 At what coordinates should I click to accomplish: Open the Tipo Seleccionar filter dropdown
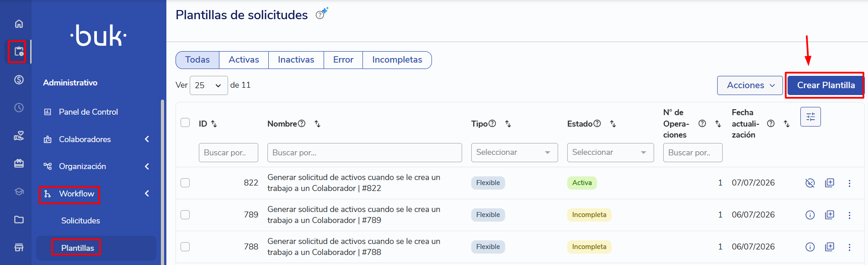pyautogui.click(x=514, y=153)
